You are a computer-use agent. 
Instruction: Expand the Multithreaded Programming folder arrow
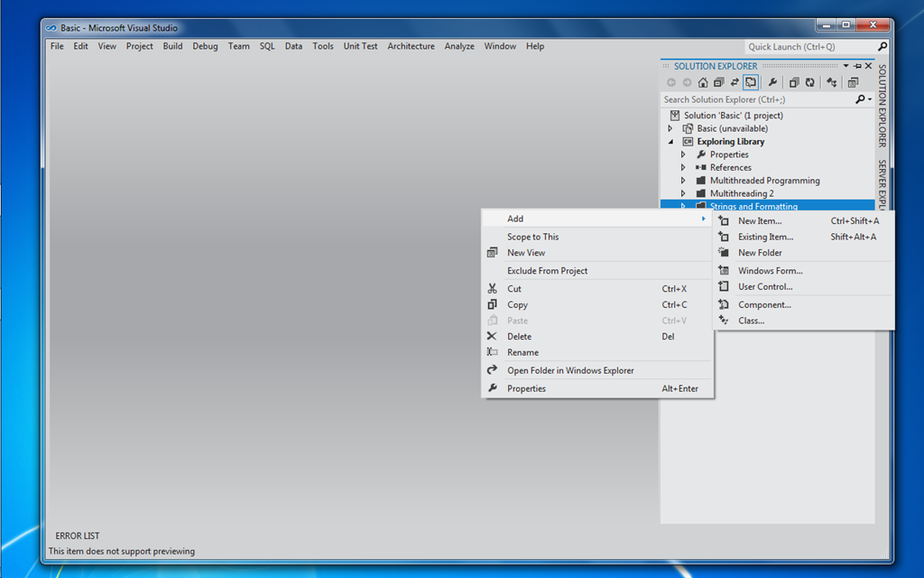pyautogui.click(x=683, y=181)
